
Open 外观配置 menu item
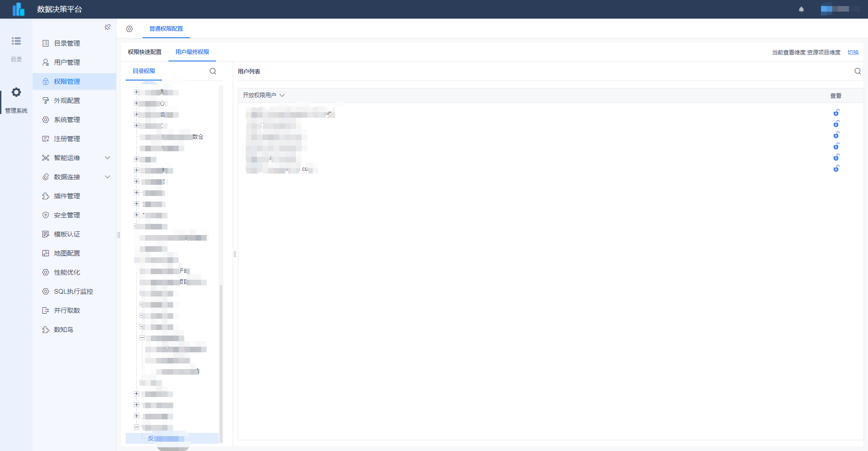pos(74,101)
